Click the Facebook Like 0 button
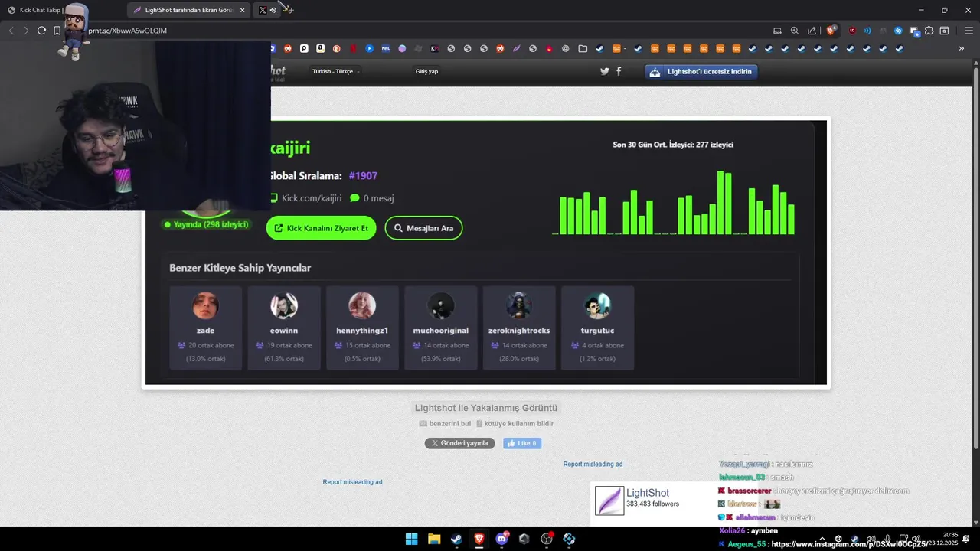 522,443
